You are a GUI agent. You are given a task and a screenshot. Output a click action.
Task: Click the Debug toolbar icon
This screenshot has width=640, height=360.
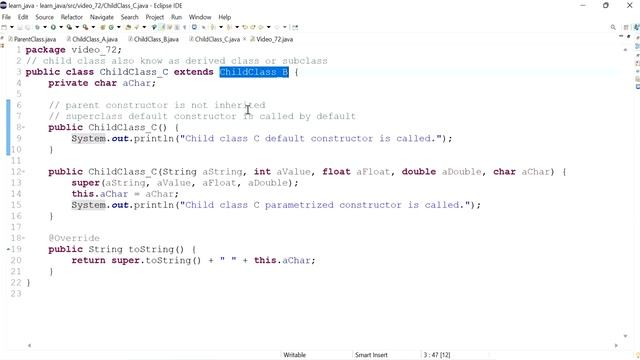click(x=38, y=27)
